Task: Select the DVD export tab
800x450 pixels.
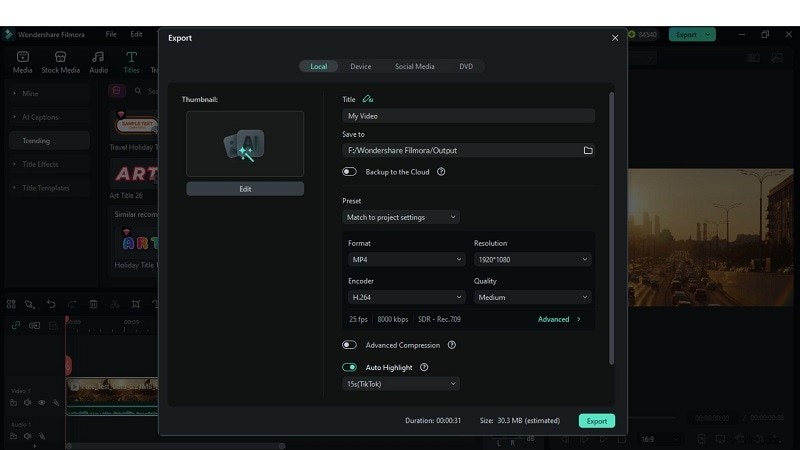Action: (x=466, y=66)
